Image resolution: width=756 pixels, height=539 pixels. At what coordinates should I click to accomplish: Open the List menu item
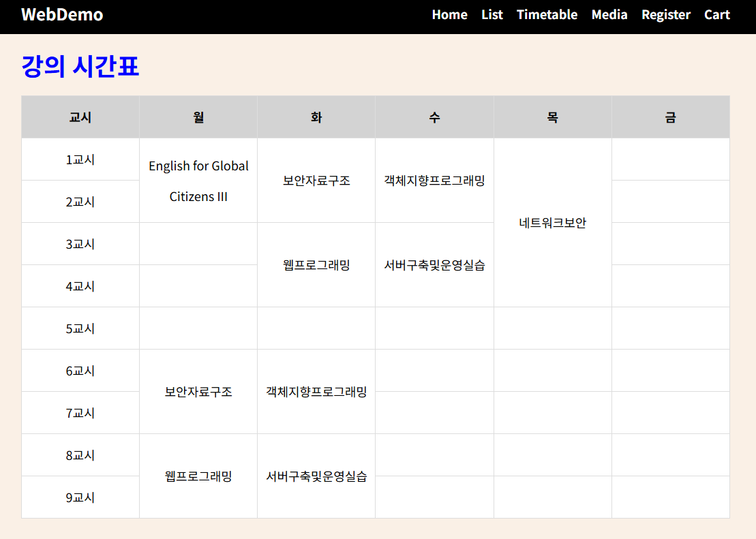click(492, 14)
